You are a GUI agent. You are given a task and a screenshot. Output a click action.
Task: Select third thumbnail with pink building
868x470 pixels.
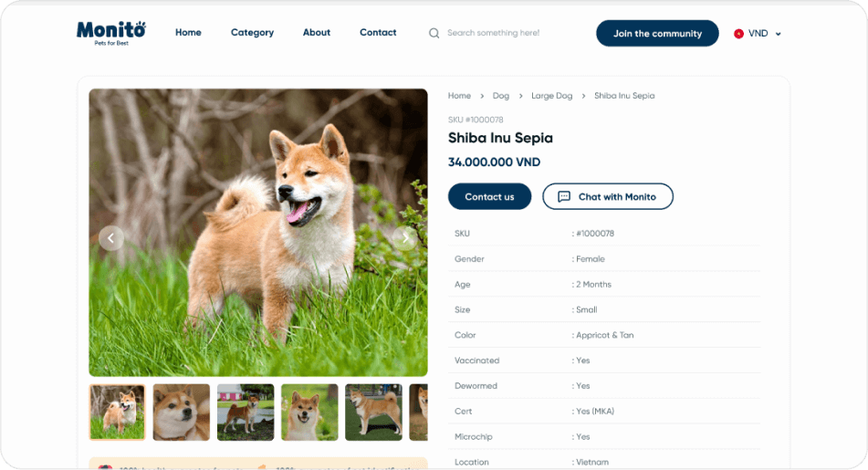click(x=246, y=413)
